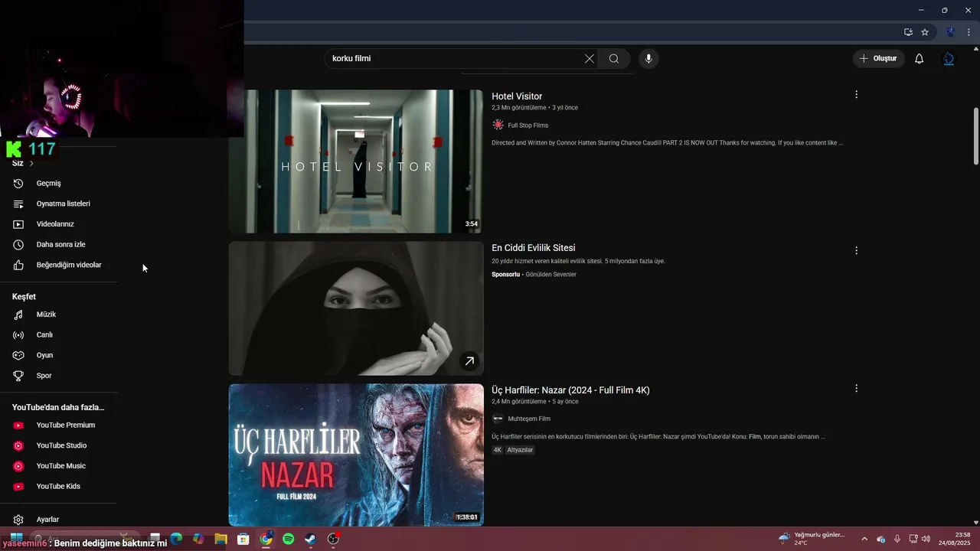Open more options for Hotel Visitor

coord(856,95)
